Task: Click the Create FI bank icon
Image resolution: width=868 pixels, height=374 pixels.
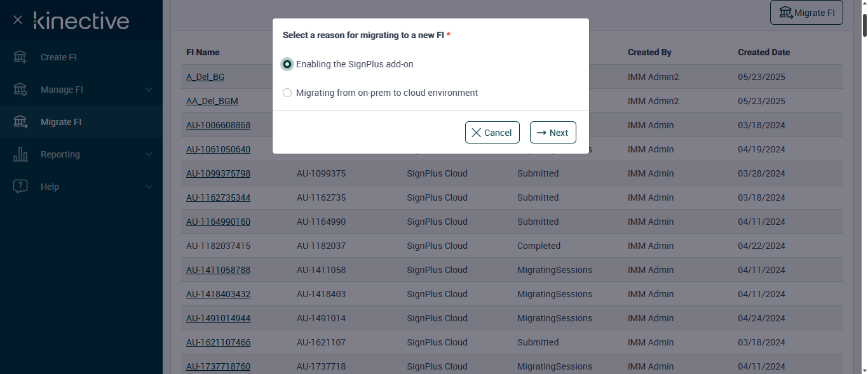Action: point(20,57)
